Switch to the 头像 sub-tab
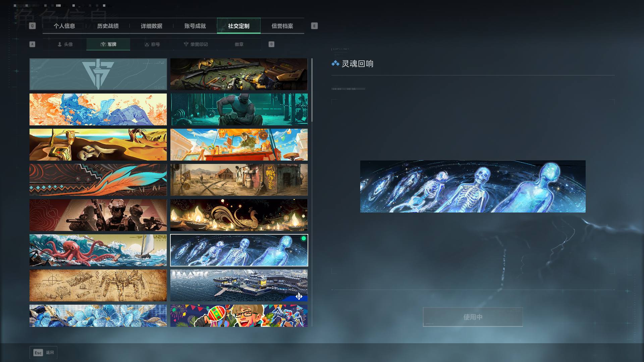 tap(65, 44)
